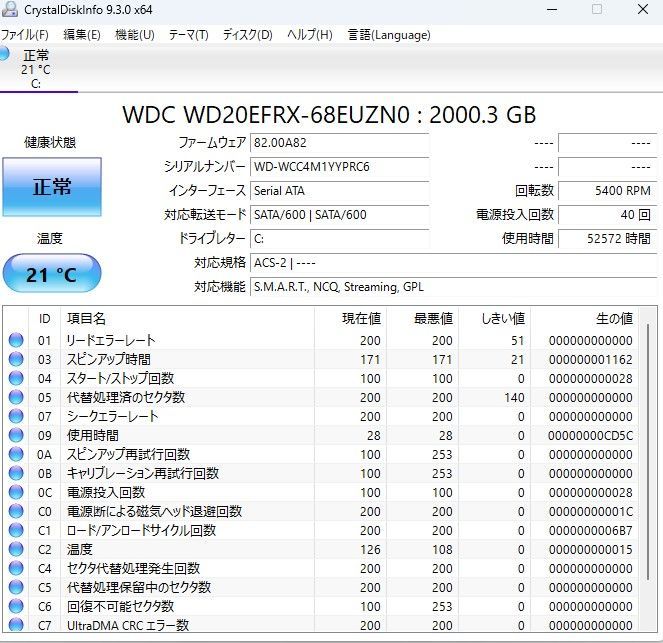The height and width of the screenshot is (643, 663).
Task: Click the interface field Serial ATA
Action: [x=340, y=191]
